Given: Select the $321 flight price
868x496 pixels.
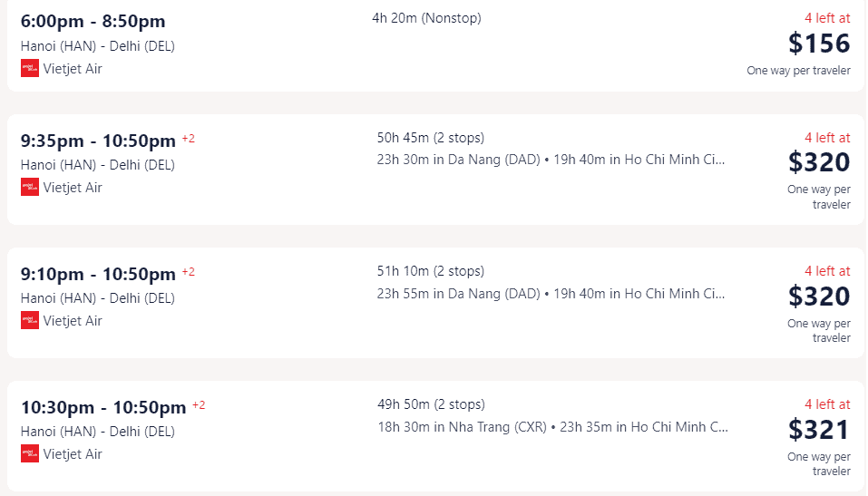Looking at the screenshot, I should 819,430.
